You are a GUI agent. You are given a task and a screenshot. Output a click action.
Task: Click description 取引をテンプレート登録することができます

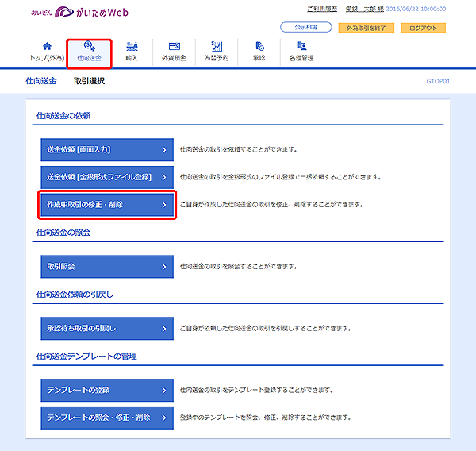(x=256, y=390)
